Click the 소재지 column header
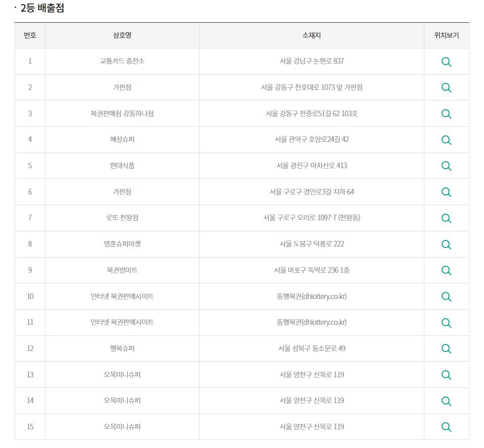 click(311, 35)
